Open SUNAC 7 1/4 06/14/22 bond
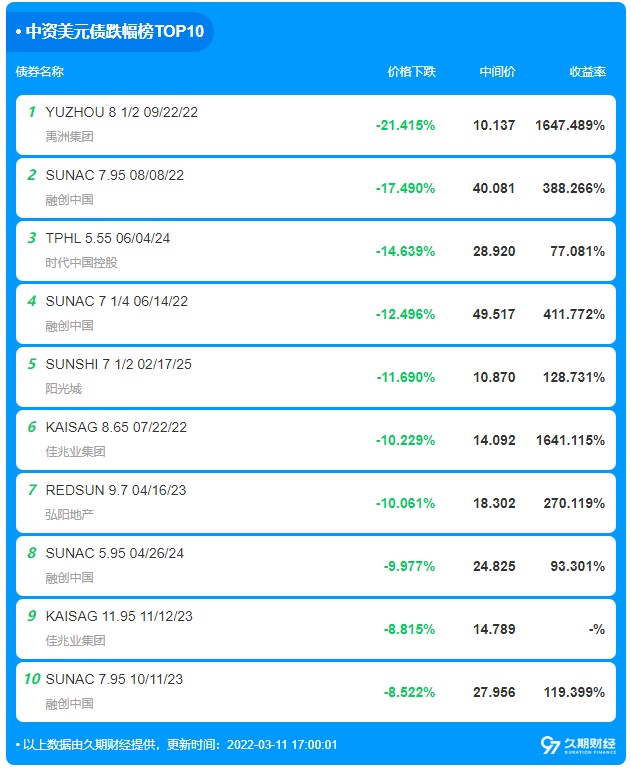 [x=316, y=314]
